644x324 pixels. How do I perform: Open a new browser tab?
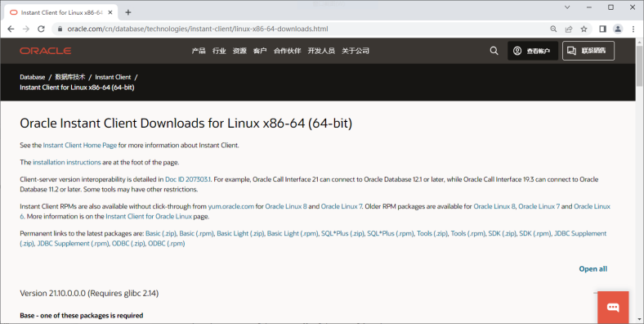coord(128,12)
